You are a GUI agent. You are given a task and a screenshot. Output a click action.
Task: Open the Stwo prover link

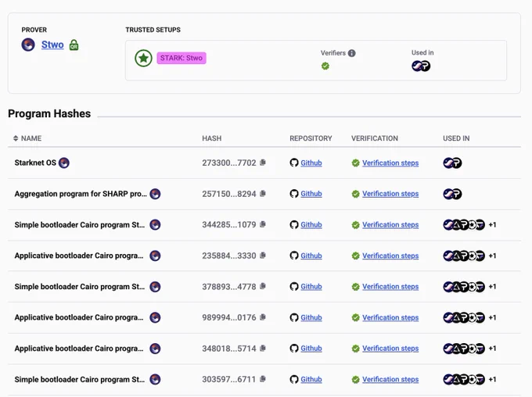(52, 45)
